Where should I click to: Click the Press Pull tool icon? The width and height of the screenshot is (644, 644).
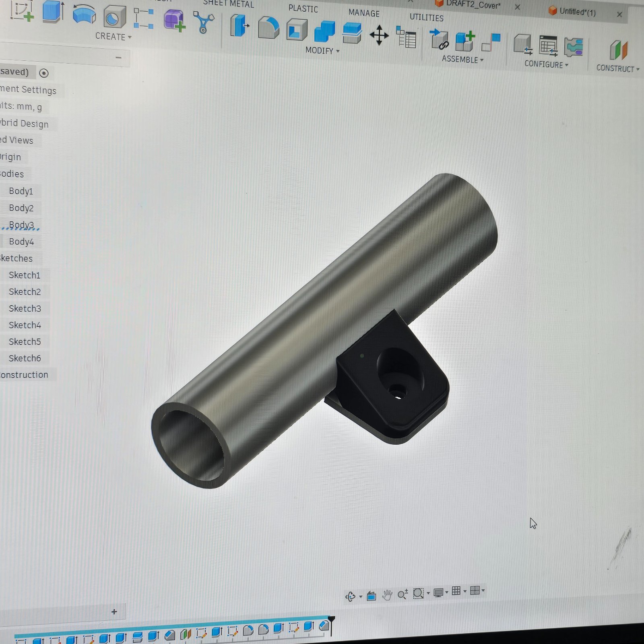(239, 26)
